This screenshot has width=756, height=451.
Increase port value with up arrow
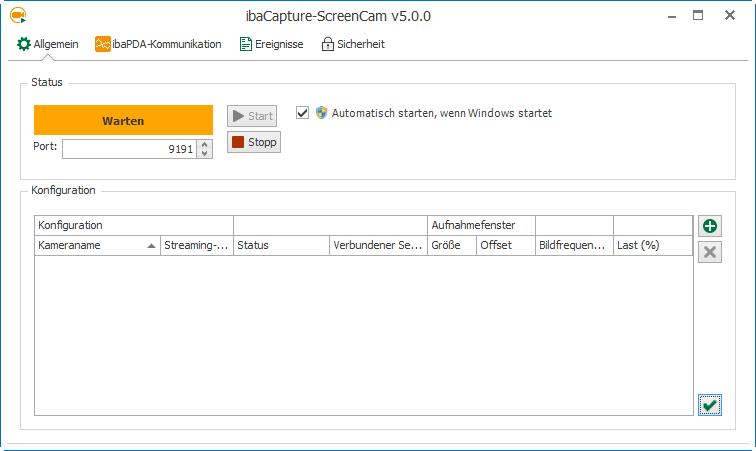(205, 145)
